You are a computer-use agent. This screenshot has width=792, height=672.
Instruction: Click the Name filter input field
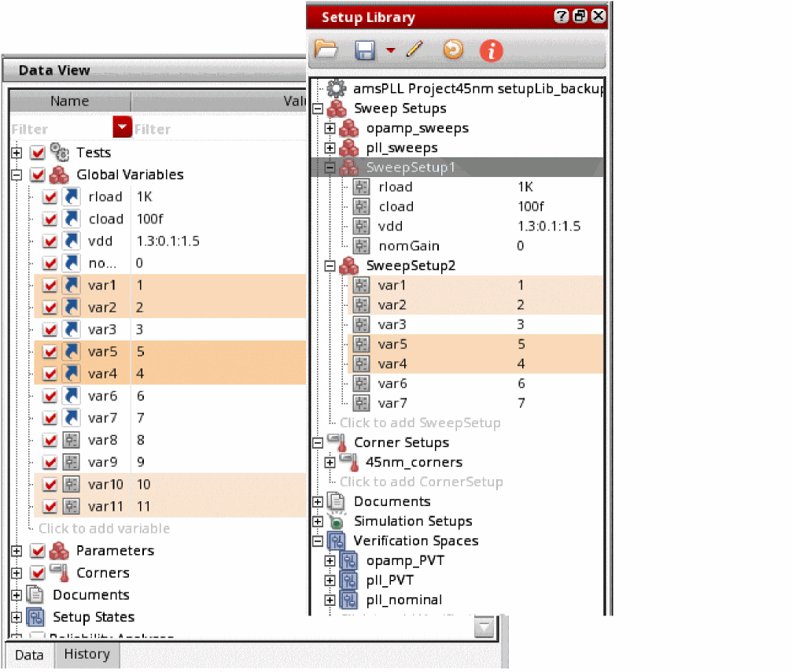coord(61,129)
